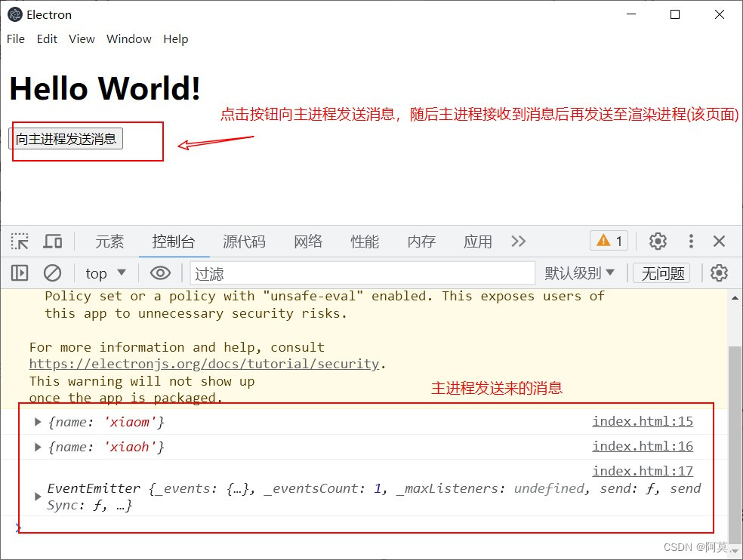Switch to the 网络 tab
Viewport: 743px width, 560px height.
click(307, 242)
